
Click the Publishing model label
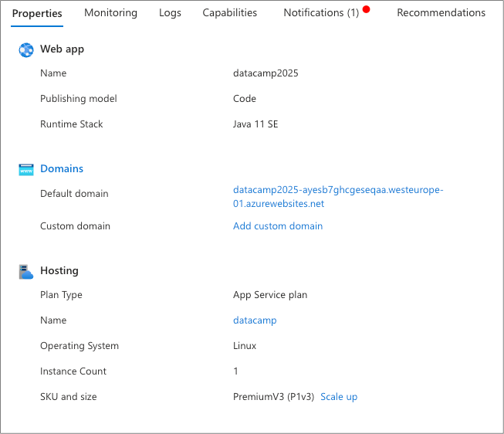tap(79, 99)
